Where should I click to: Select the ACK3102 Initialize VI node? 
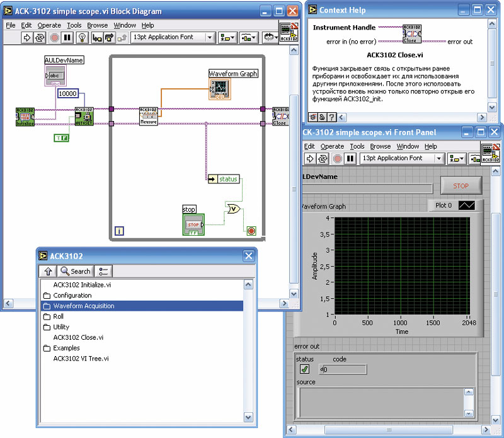25,117
